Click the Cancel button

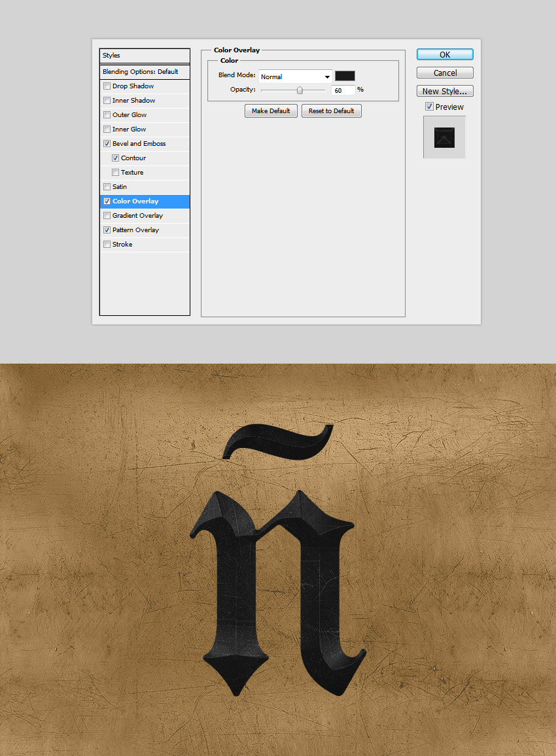pyautogui.click(x=445, y=73)
